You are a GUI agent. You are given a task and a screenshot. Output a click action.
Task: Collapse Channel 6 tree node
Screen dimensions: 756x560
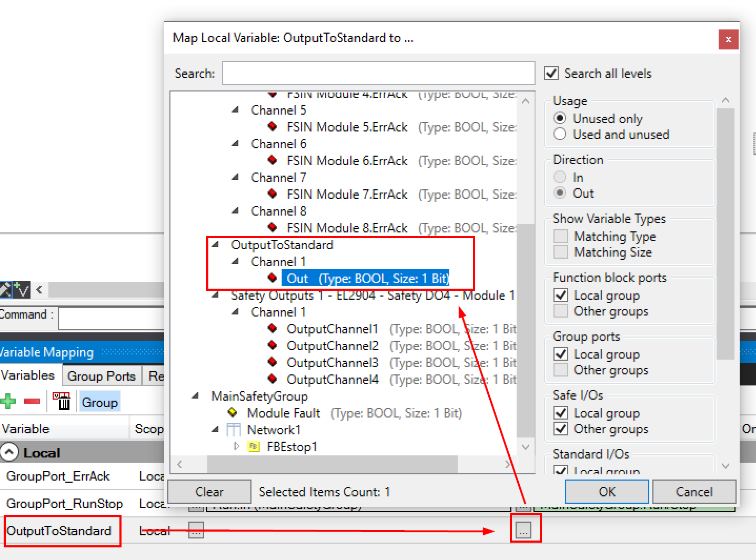pyautogui.click(x=235, y=144)
